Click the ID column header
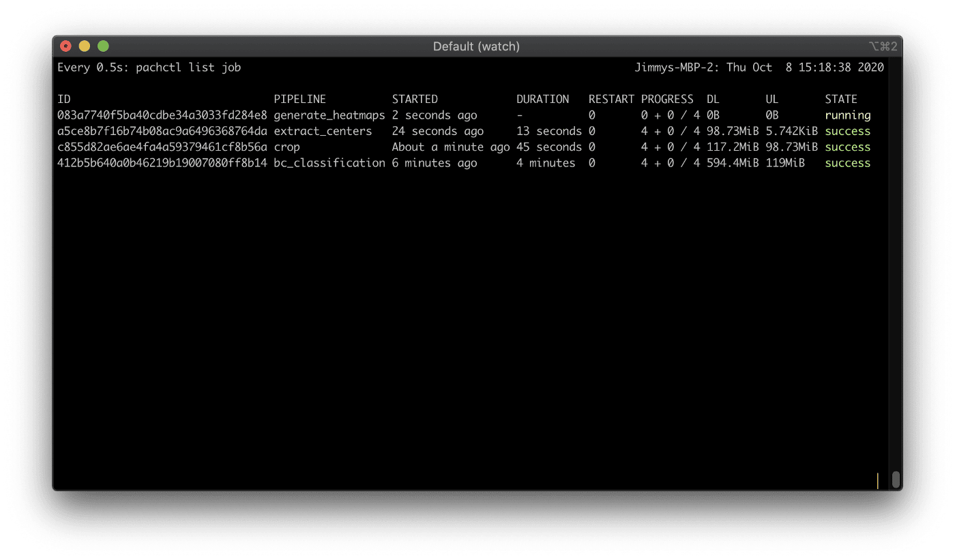The image size is (955, 560). click(64, 100)
